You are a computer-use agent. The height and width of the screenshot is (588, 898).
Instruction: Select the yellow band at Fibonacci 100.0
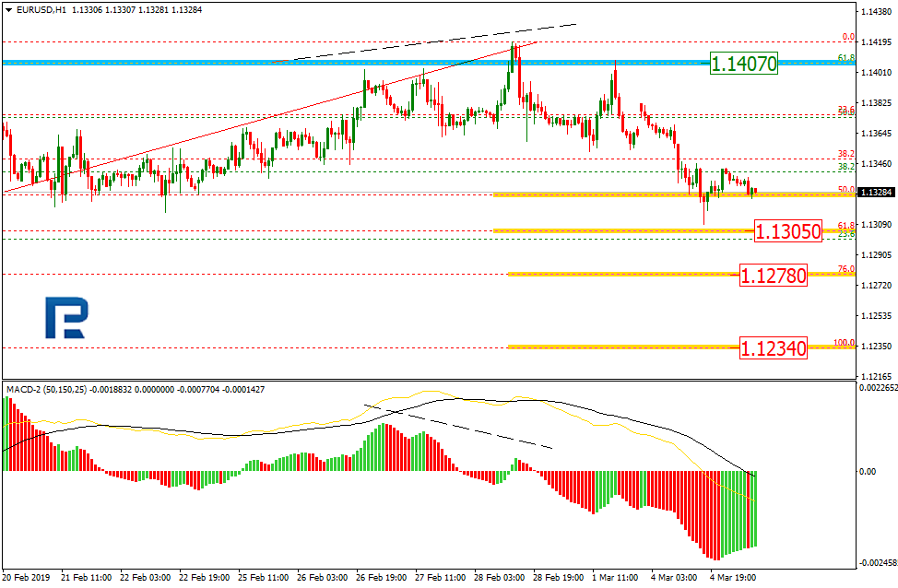[622, 347]
